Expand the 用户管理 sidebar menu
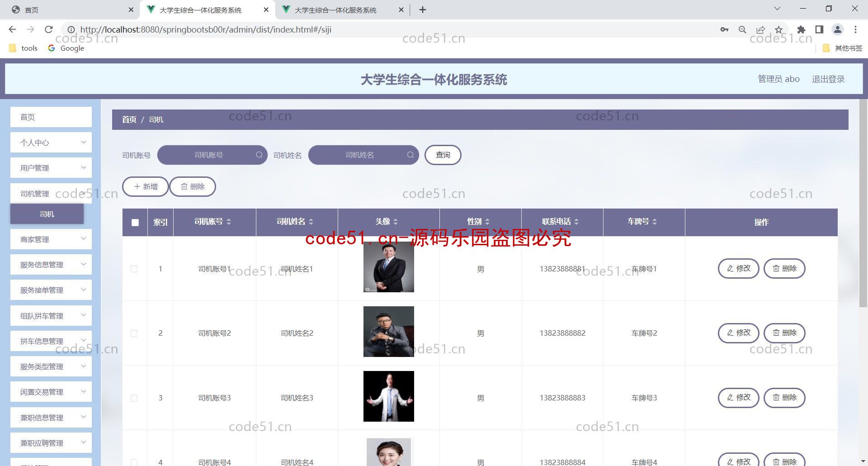Image resolution: width=868 pixels, height=466 pixels. 51,168
